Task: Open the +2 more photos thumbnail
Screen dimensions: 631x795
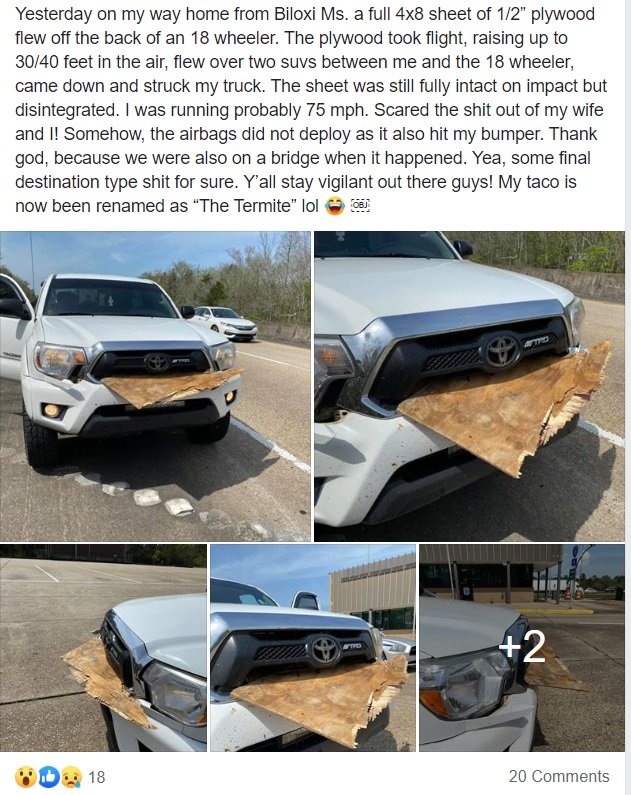Action: click(x=522, y=648)
